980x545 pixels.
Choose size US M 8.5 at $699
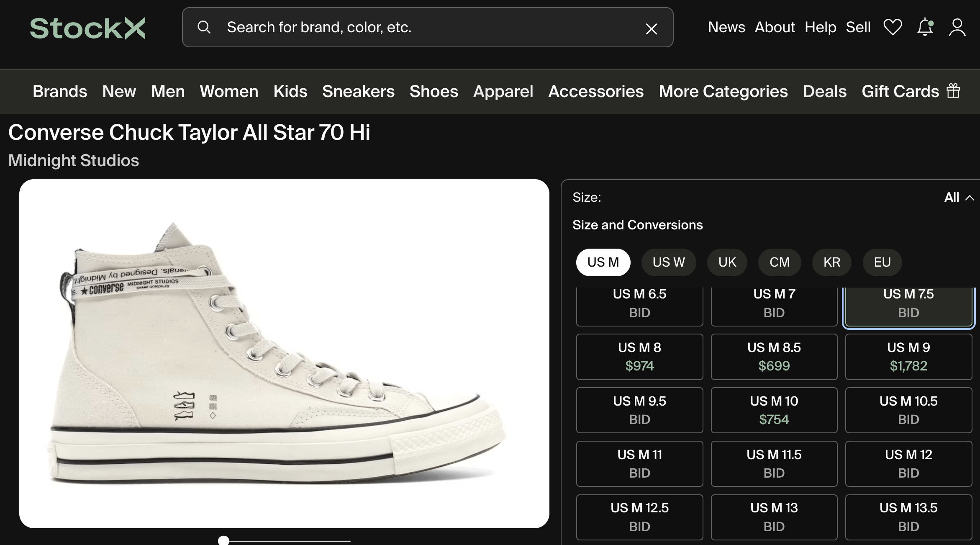pyautogui.click(x=774, y=357)
